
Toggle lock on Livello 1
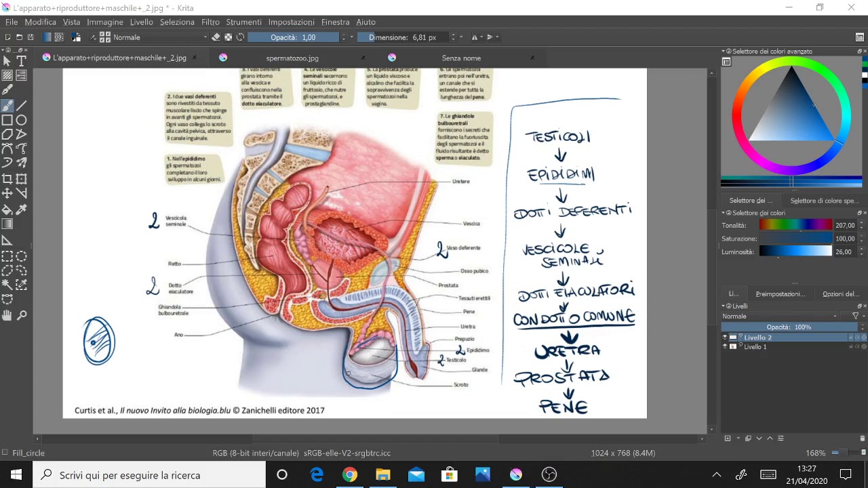[851, 347]
